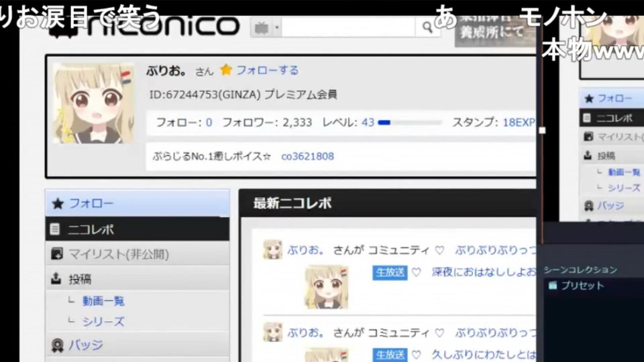
Task: Select 投稿 in right preview sidebar
Action: [612, 156]
